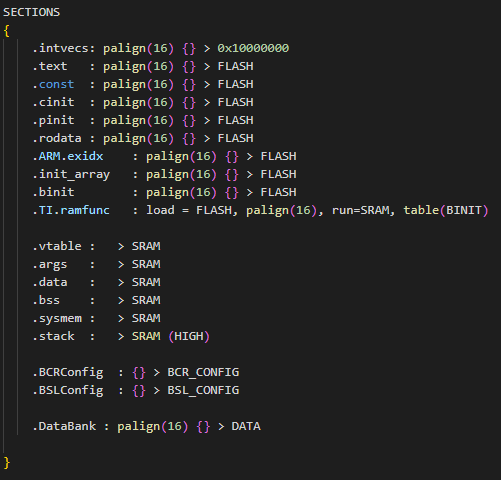Click table(BINIT) at the line end
This screenshot has height=480, width=501.
[x=446, y=210]
